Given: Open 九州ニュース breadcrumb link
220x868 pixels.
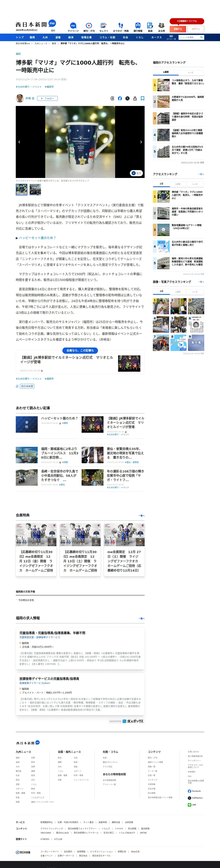Looking at the screenshot, I should tap(41, 44).
